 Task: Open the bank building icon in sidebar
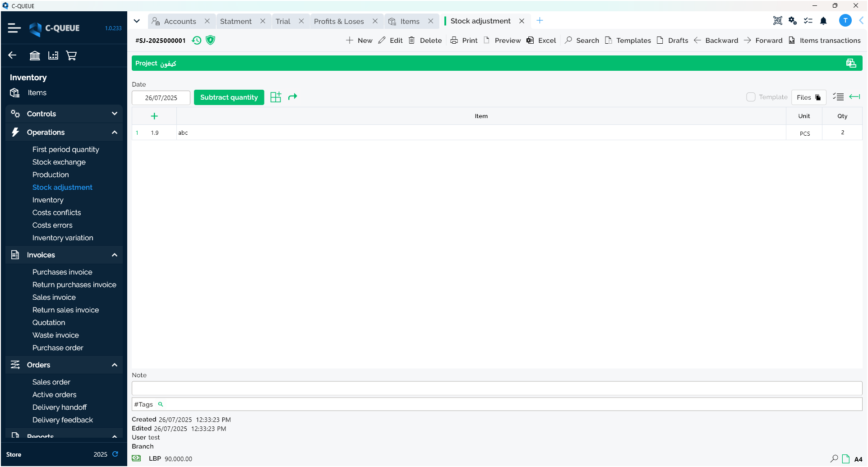[x=35, y=55]
